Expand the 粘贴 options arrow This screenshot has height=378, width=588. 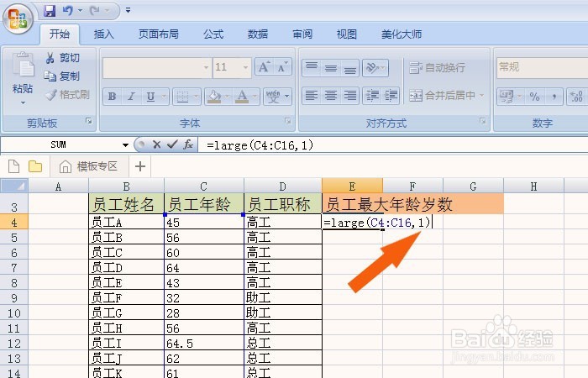click(x=23, y=102)
